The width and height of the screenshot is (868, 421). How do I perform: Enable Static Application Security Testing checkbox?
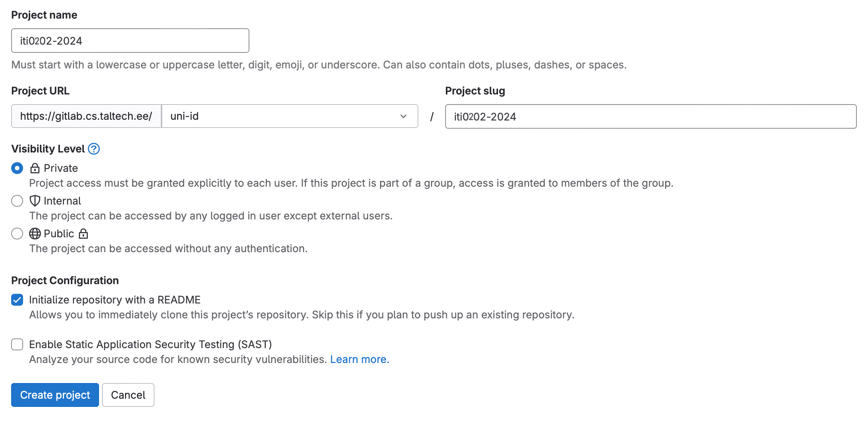(17, 344)
